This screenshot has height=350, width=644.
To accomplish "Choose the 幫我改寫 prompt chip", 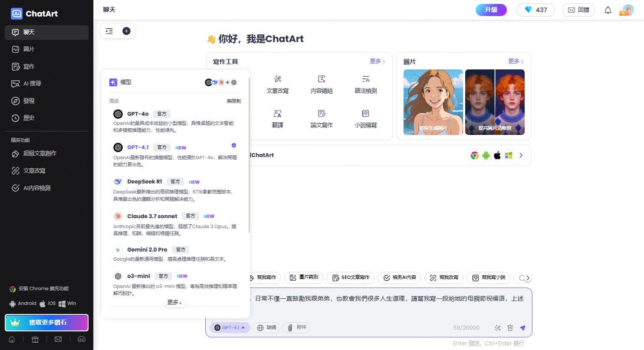I will click(444, 278).
